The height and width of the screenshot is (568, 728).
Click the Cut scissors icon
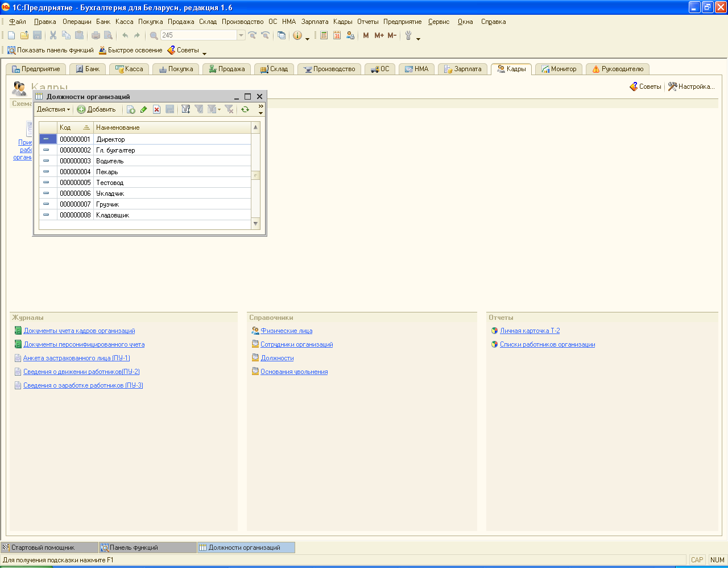click(53, 35)
